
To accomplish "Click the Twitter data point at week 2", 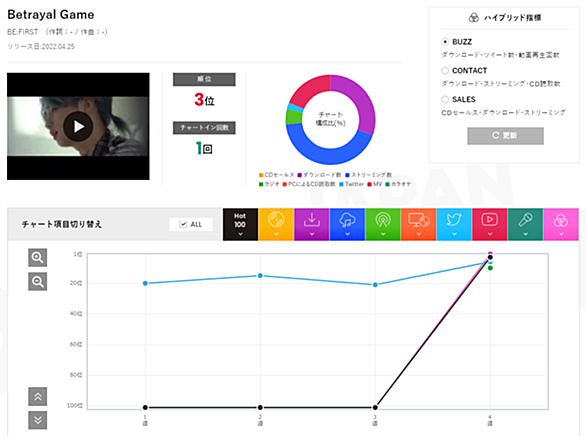I will (x=260, y=276).
